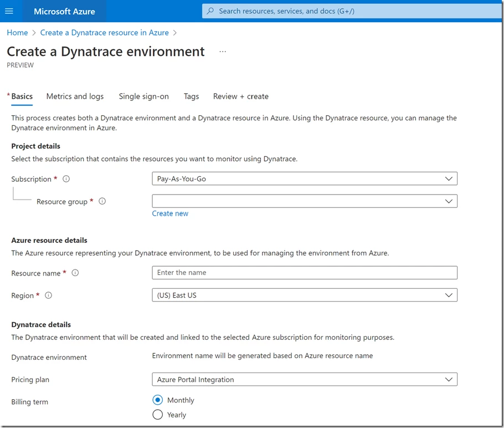Click the search magnifier icon

pos(210,11)
